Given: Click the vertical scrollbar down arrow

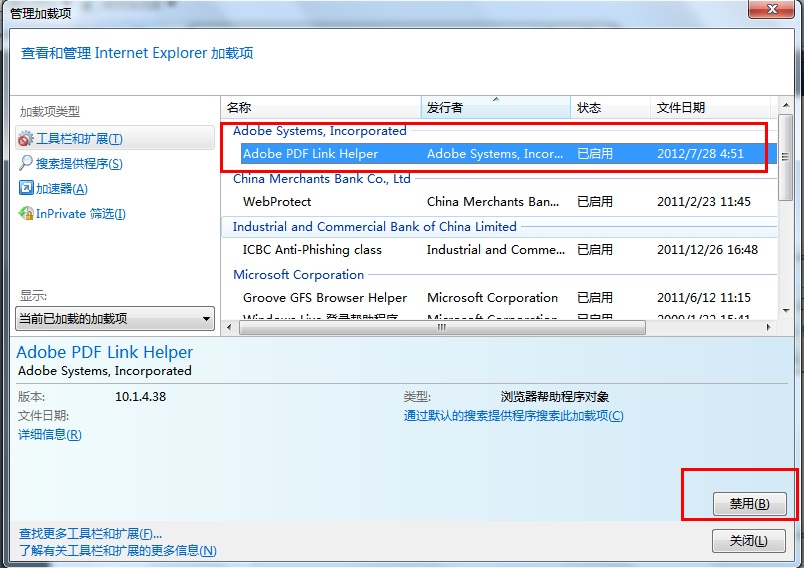Looking at the screenshot, I should (x=786, y=311).
